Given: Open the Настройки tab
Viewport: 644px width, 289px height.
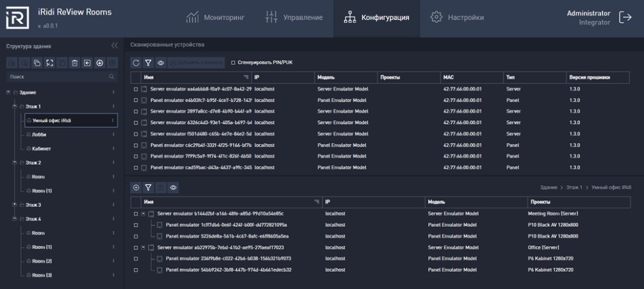Looking at the screenshot, I should (x=457, y=18).
